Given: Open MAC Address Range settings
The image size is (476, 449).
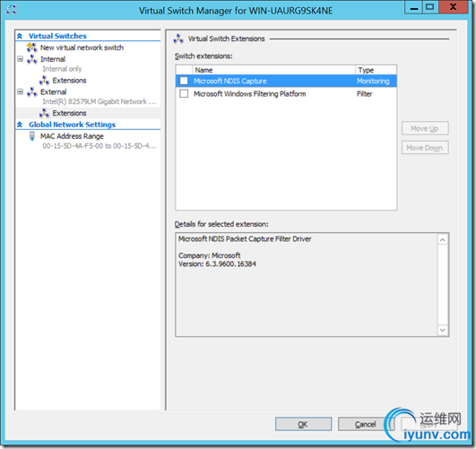Looking at the screenshot, I should [x=72, y=136].
